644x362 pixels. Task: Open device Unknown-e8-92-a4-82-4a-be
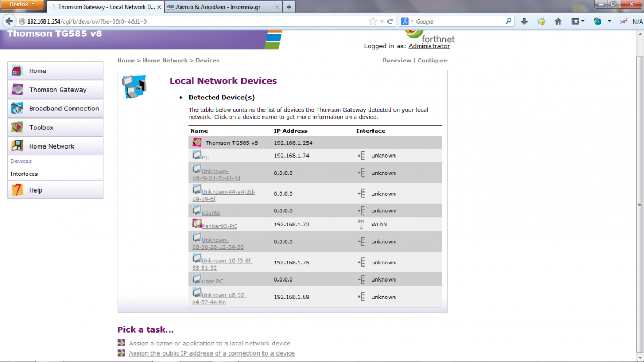219,299
